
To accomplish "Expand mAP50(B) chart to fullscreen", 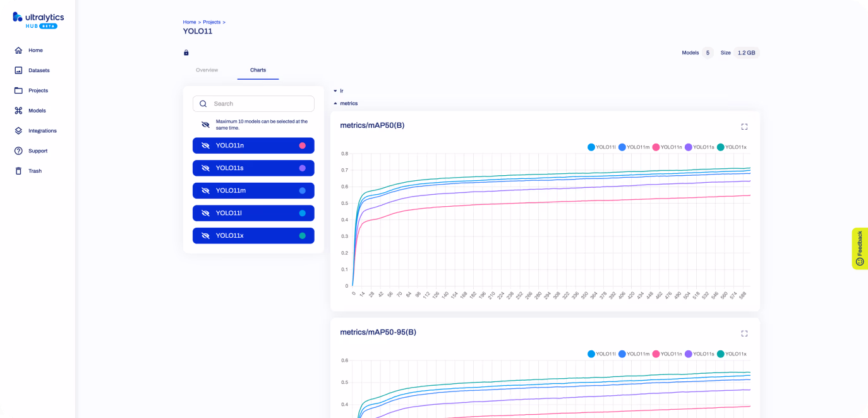I will [x=744, y=126].
